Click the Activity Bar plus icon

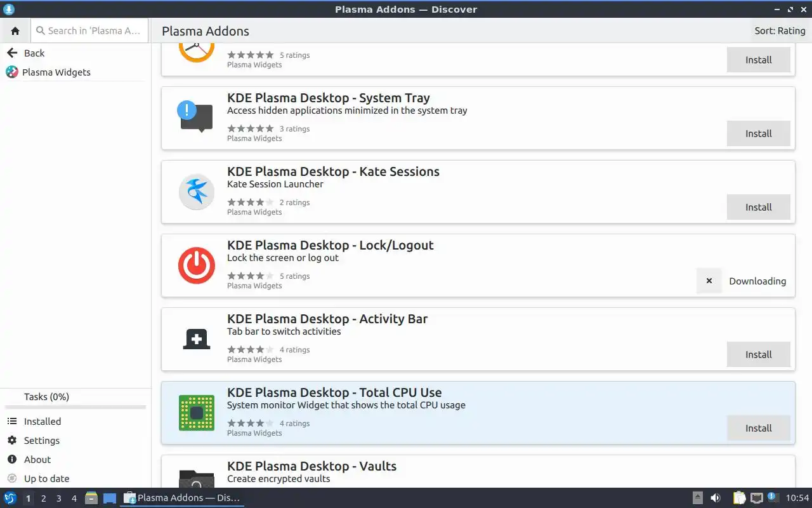[197, 339]
